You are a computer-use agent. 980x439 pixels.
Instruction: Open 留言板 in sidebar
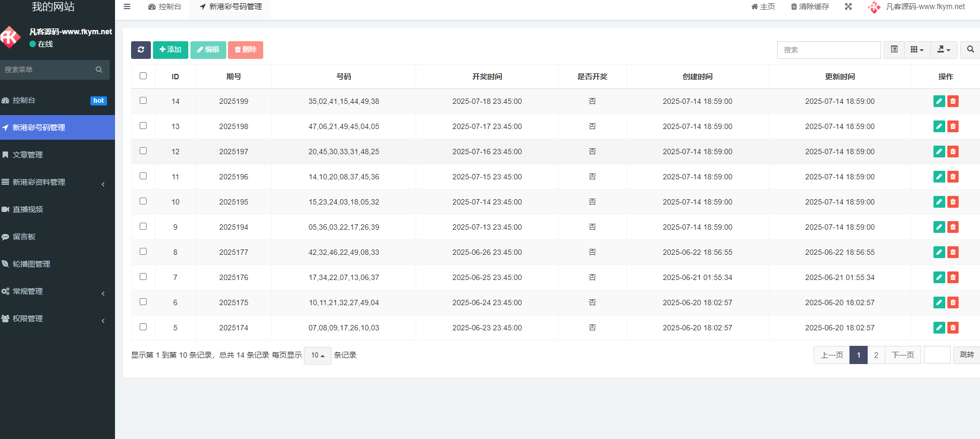coord(57,237)
